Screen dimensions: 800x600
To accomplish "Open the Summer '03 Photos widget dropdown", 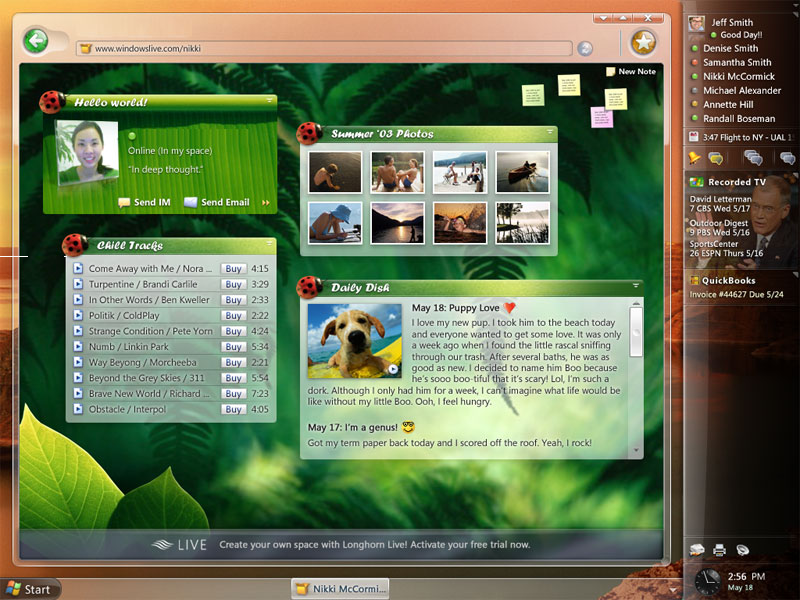I will tap(549, 132).
